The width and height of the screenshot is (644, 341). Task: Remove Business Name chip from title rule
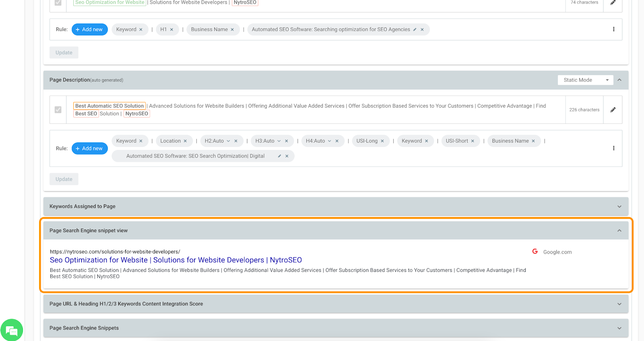click(232, 29)
